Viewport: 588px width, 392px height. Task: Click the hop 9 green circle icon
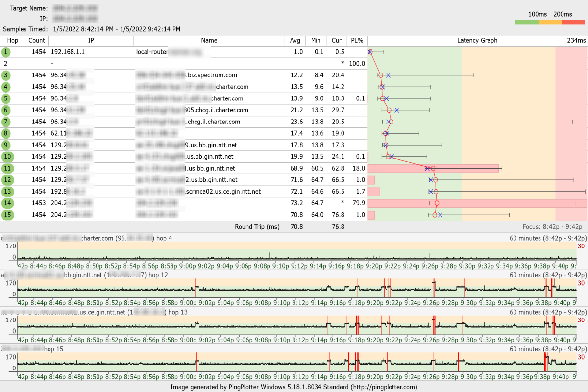pos(6,145)
